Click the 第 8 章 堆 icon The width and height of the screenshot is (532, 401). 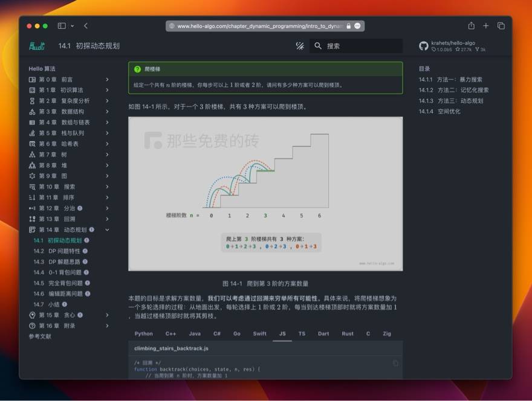click(32, 165)
